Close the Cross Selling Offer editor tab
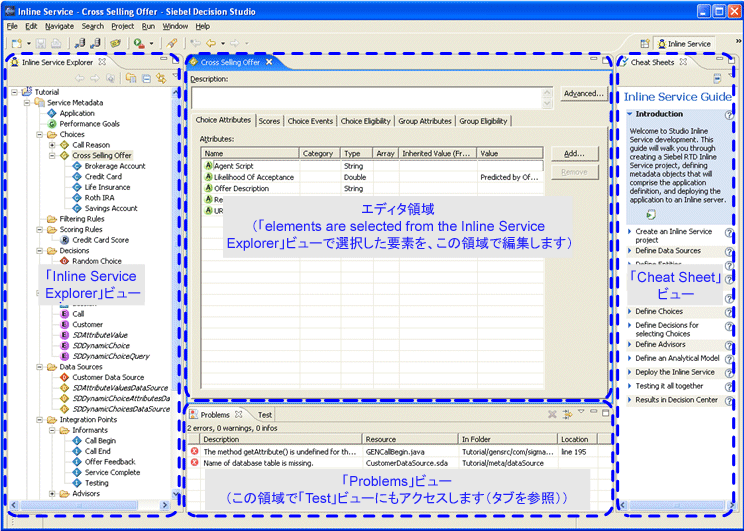 coord(269,62)
